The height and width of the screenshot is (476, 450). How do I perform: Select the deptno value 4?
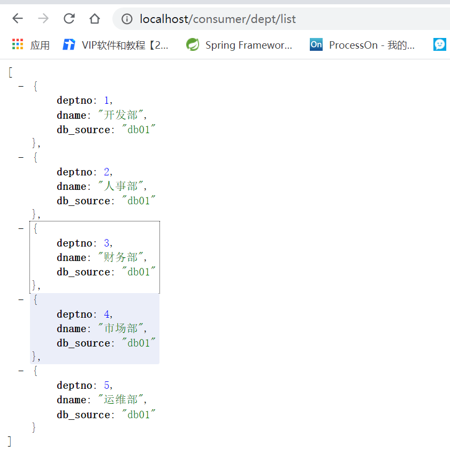coord(106,314)
